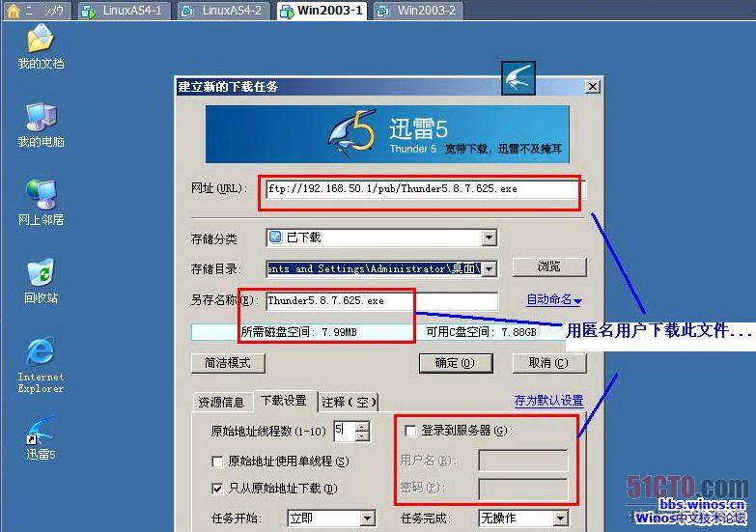Select the Win2003-1 VM tab
The height and width of the screenshot is (532, 756).
coord(322,11)
